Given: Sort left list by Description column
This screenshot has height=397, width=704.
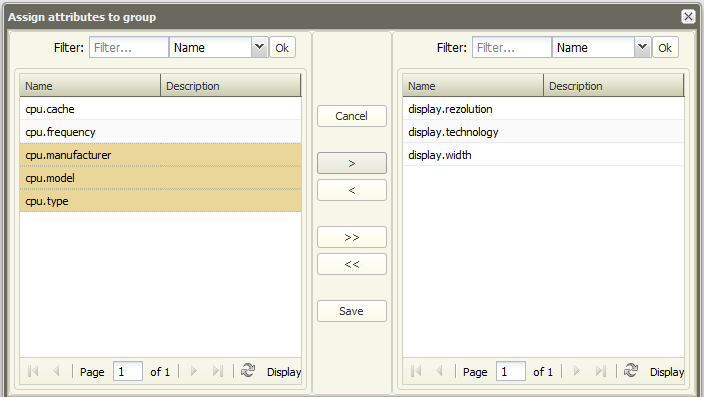Looking at the screenshot, I should pos(230,85).
